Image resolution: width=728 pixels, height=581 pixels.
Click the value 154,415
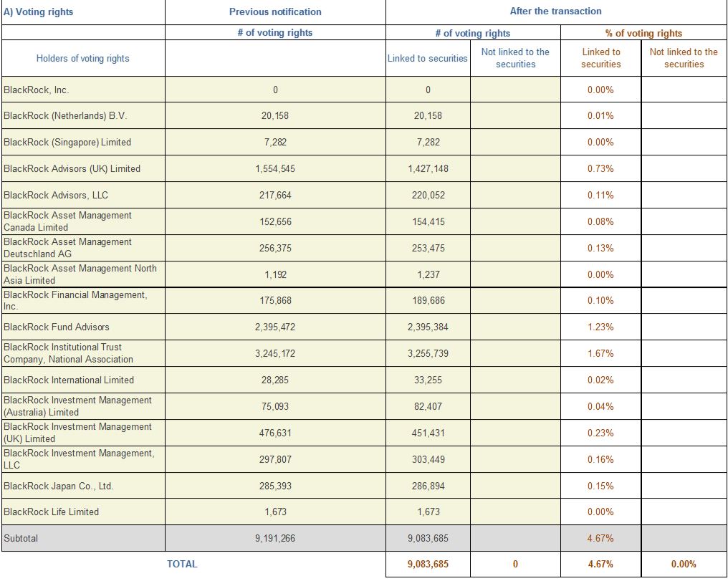point(428,222)
